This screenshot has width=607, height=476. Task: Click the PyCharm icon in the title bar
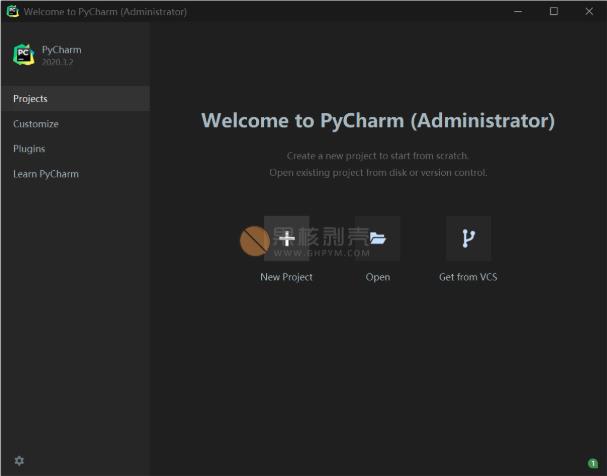[13, 11]
